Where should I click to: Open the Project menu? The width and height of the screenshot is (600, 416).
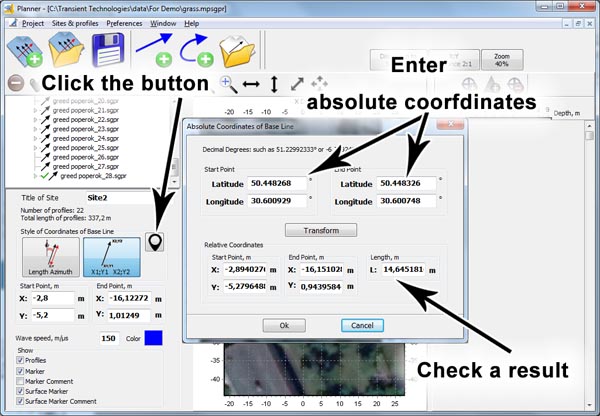(33, 23)
